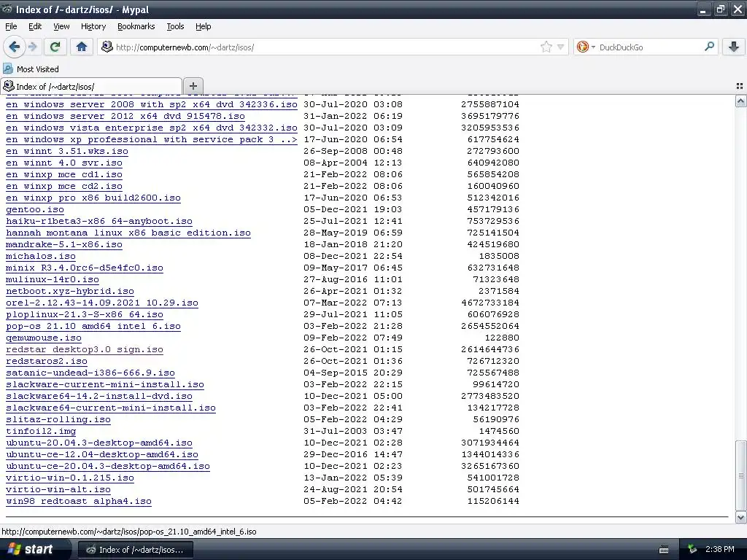Click the keyboard icon in system tray
Screen dimensions: 747x560
[664, 550]
